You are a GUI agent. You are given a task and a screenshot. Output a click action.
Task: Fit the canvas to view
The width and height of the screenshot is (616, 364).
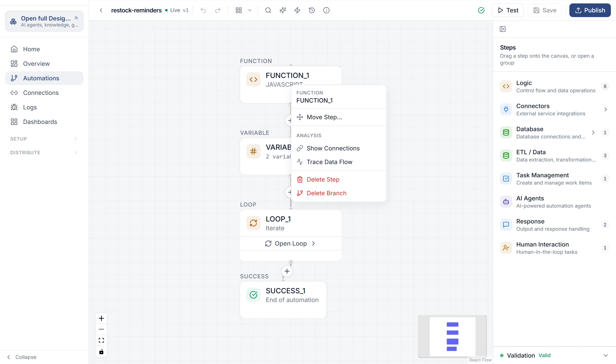[x=101, y=341]
